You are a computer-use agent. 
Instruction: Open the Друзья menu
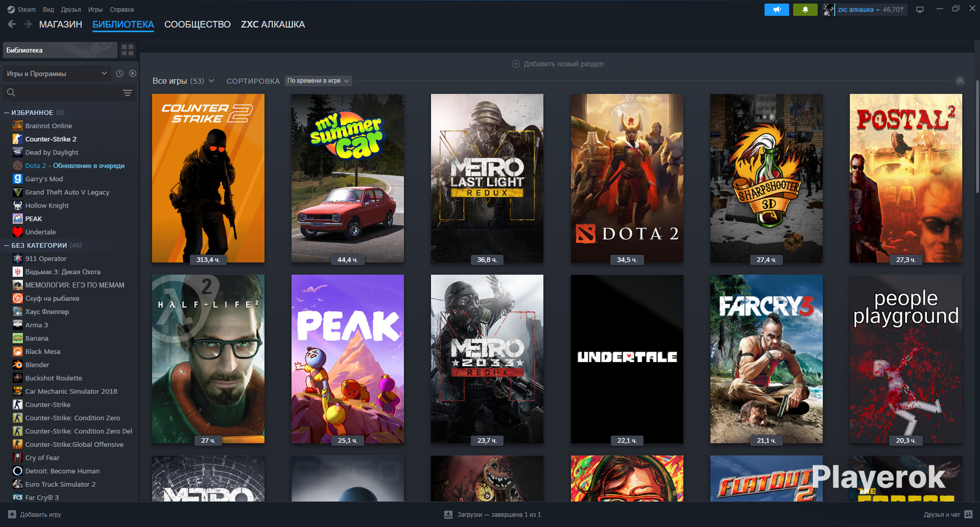(x=71, y=9)
